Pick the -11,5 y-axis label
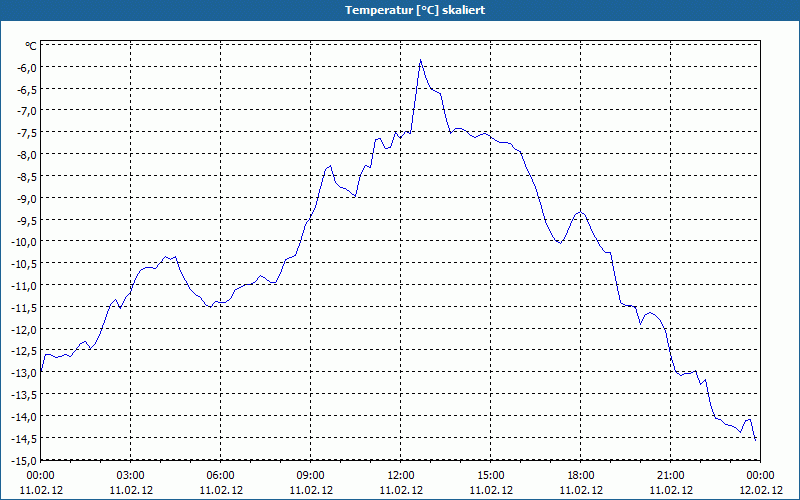The height and width of the screenshot is (500, 800). tap(26, 307)
